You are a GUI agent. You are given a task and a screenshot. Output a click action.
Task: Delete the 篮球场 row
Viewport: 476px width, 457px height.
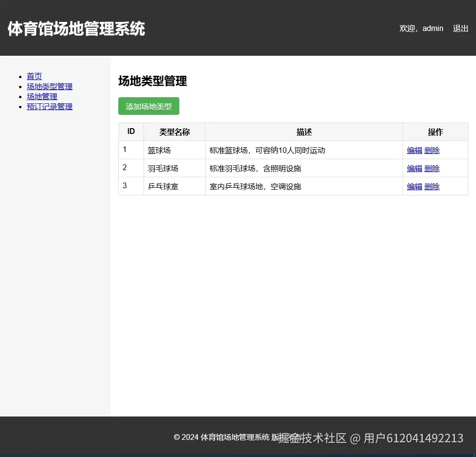(x=432, y=151)
